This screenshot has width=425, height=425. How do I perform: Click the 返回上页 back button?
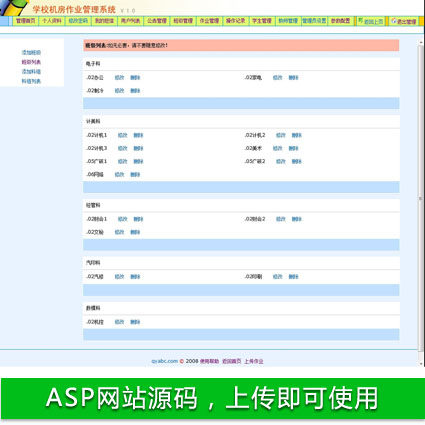pyautogui.click(x=371, y=21)
